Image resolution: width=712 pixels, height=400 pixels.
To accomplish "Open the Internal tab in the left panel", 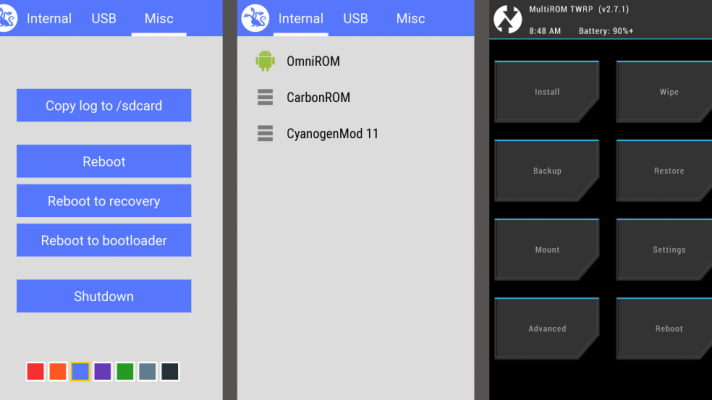I will (x=49, y=19).
